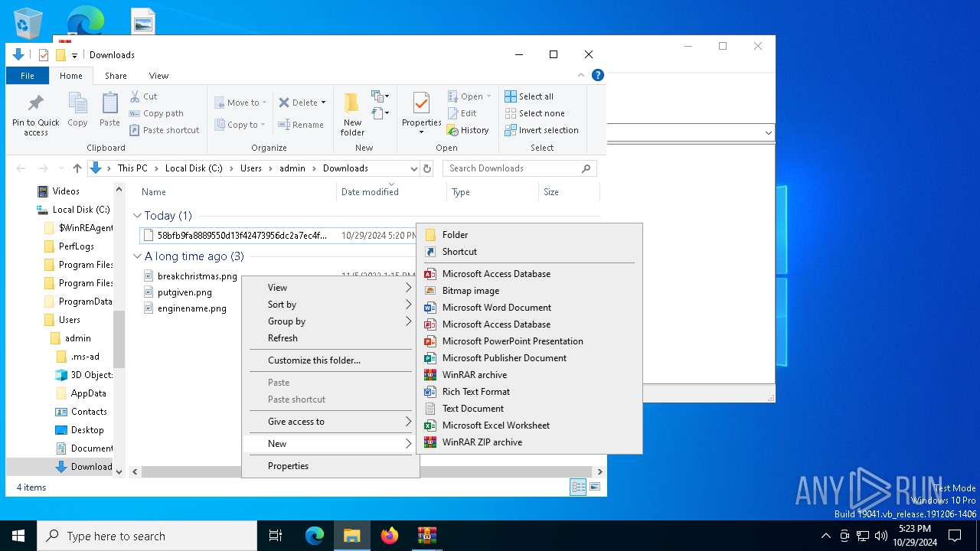Screen dimensions: 980x551
Task: Open Group by submenu
Action: click(331, 321)
